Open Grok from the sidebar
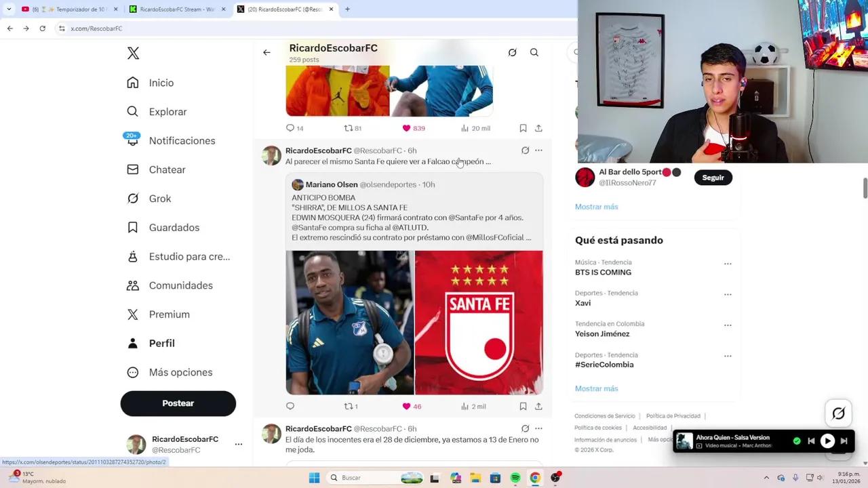 click(x=149, y=199)
